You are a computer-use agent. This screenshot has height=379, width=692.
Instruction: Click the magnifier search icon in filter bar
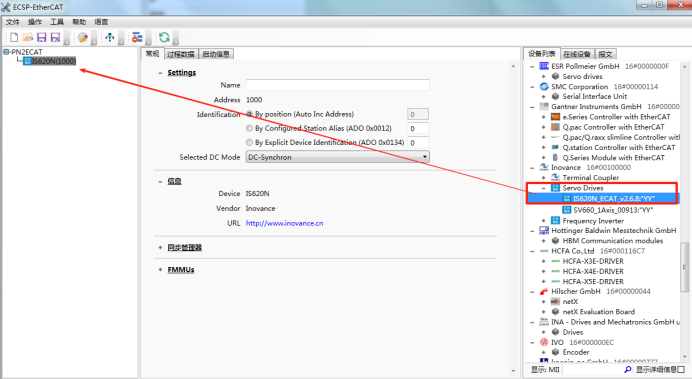pos(628,369)
